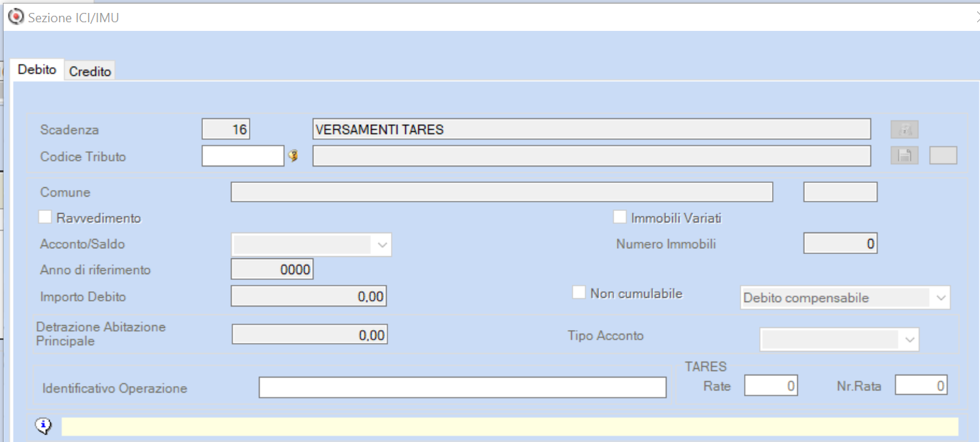This screenshot has height=442, width=980.
Task: Open the Acconto/Saldo dropdown
Action: [382, 245]
